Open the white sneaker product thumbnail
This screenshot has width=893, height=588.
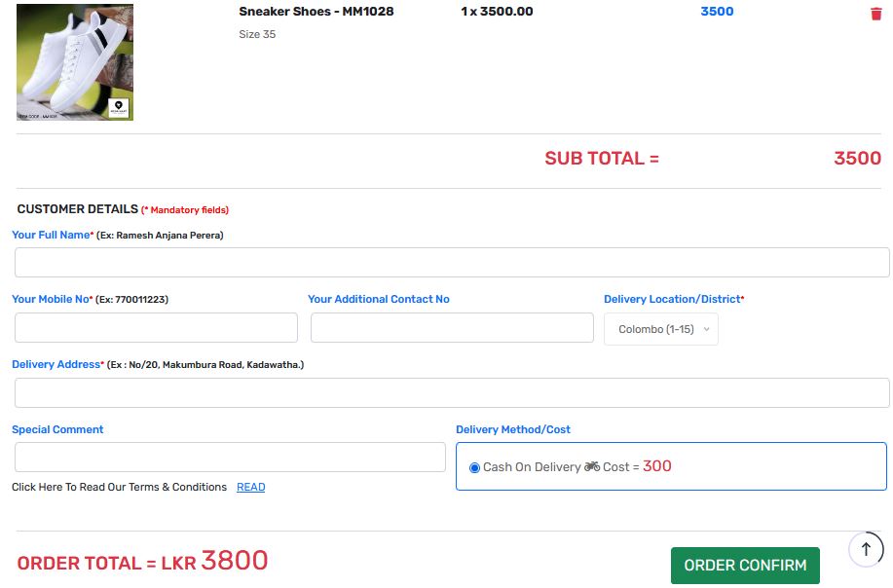[75, 61]
